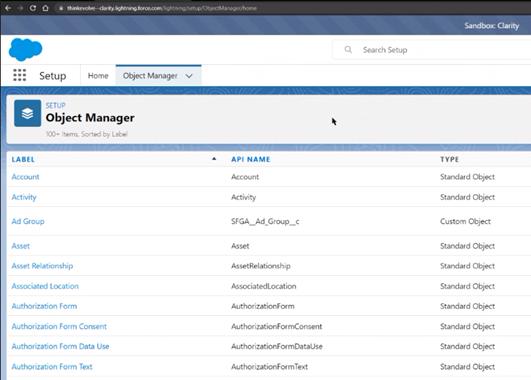The width and height of the screenshot is (531, 380).
Task: Click the AssociatedLocation API name cell
Action: [263, 286]
